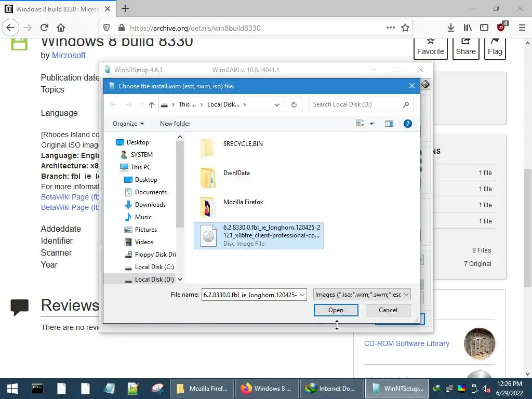The height and width of the screenshot is (399, 532).
Task: Open Windows Start menu
Action: pos(12,389)
